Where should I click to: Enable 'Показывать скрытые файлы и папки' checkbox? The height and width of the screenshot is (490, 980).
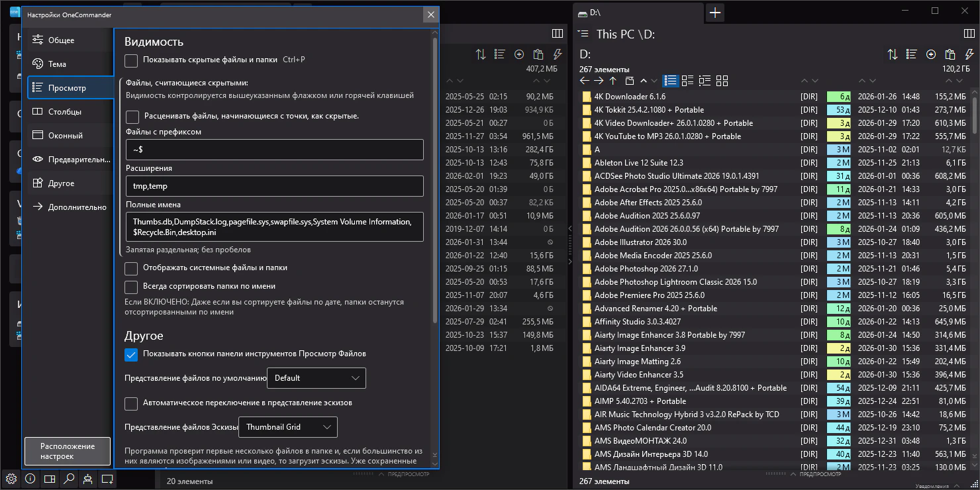132,60
